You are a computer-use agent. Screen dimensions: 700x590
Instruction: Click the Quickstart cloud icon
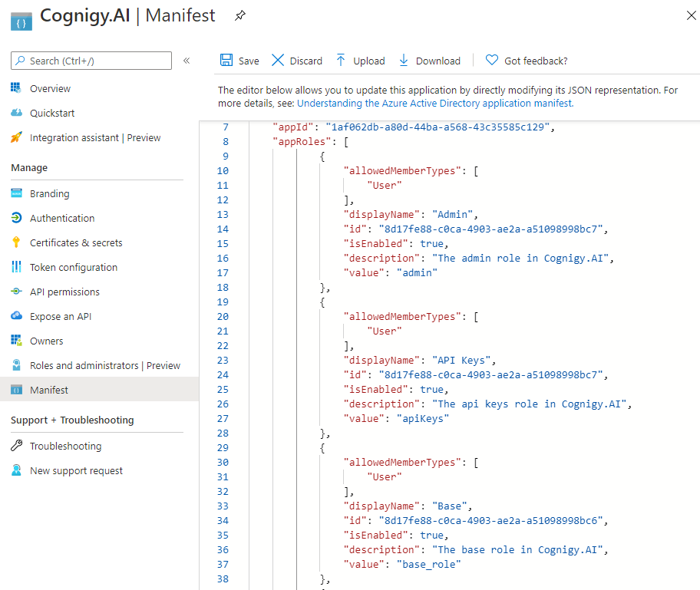click(16, 113)
